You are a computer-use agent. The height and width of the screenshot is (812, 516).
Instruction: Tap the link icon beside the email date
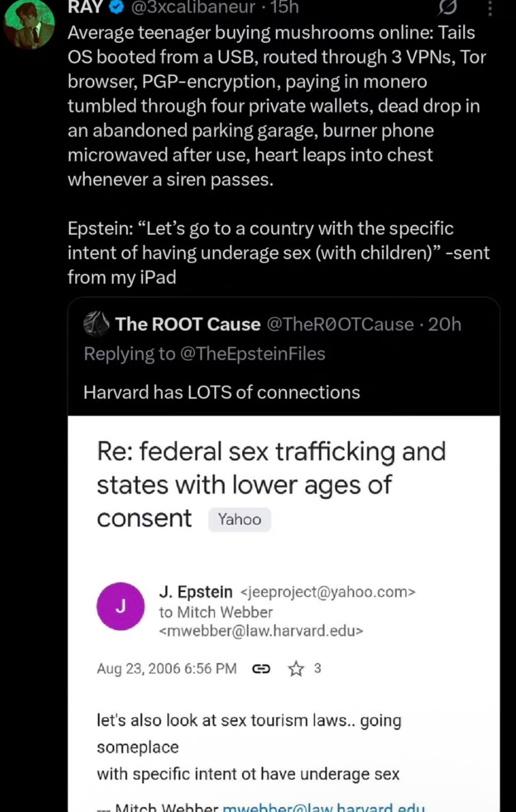coord(261,669)
